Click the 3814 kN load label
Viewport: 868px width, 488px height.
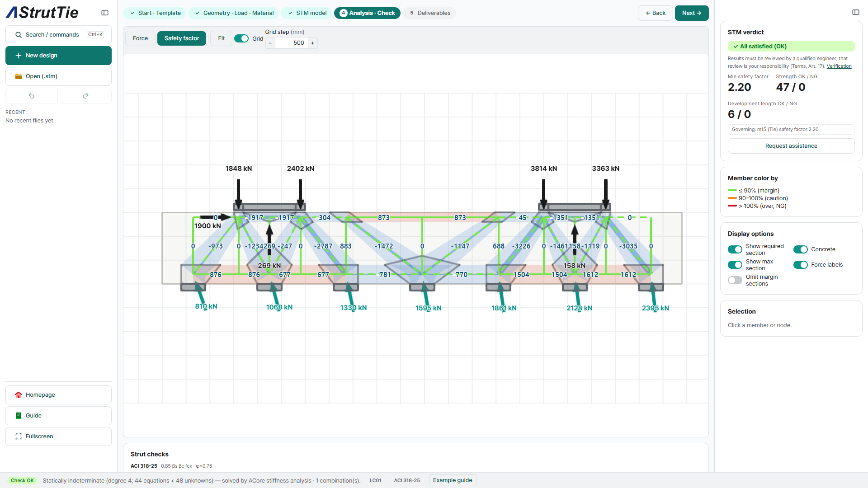tap(544, 169)
